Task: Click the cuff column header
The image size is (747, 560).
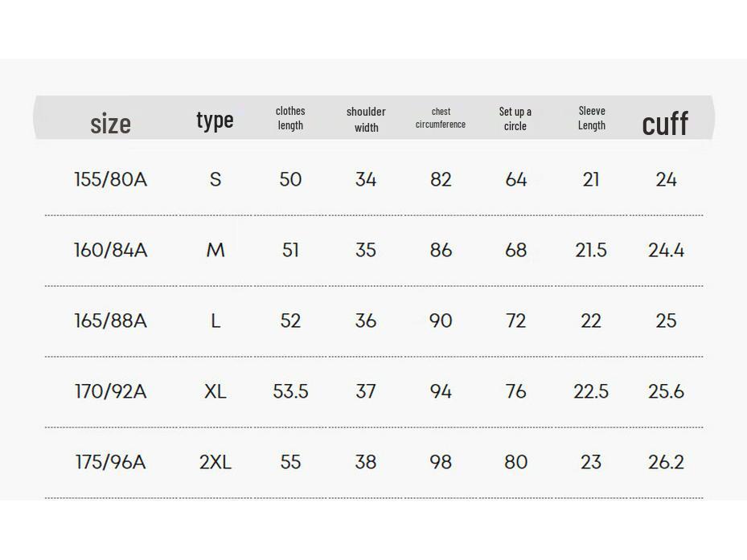Action: tap(665, 124)
